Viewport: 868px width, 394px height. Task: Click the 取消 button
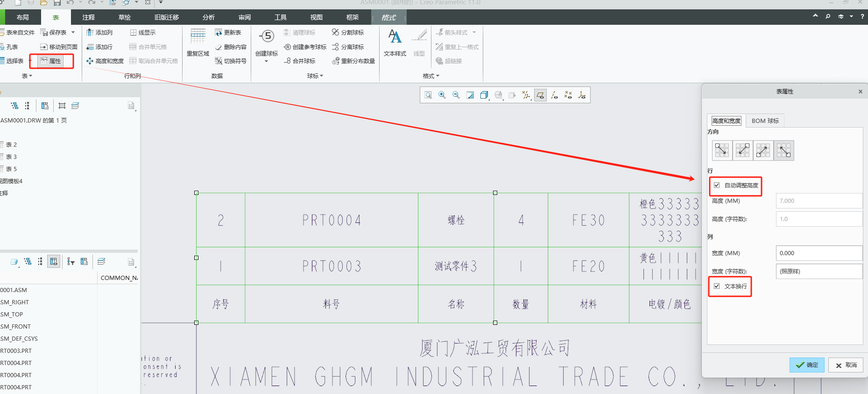(846, 365)
